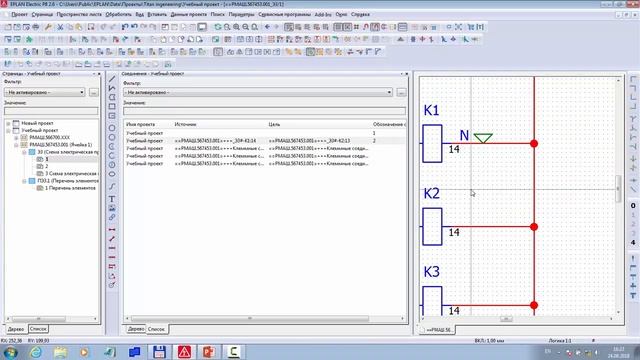Screen dimensions: 640x360
Task: Open the Обработать menu
Action: tap(118, 14)
